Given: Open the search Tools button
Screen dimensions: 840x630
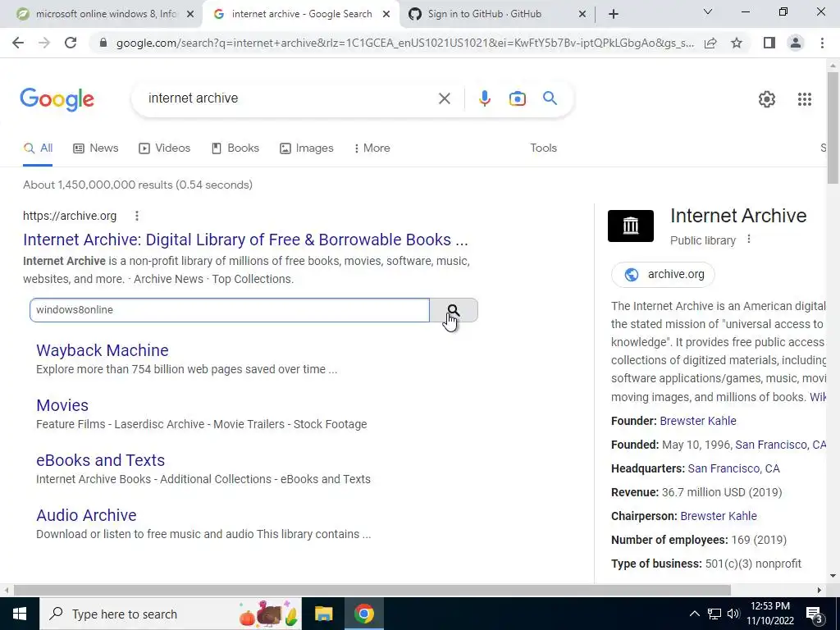Looking at the screenshot, I should (543, 148).
